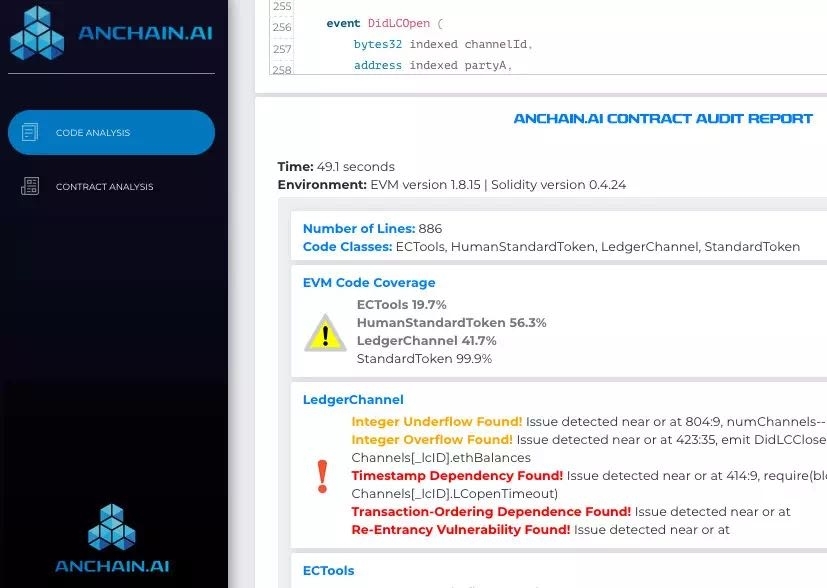The height and width of the screenshot is (588, 827).
Task: Click the Timestamp Dependency Found alert
Action: (457, 476)
